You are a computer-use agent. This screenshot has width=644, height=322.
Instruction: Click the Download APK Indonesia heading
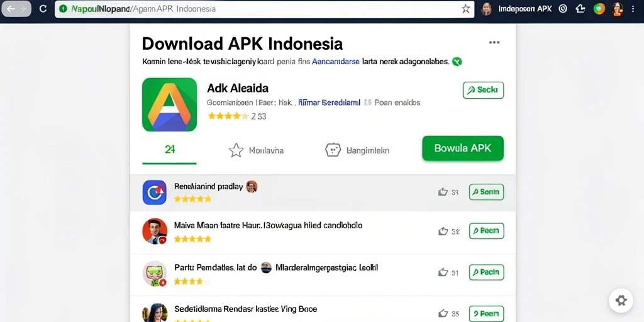[x=242, y=43]
